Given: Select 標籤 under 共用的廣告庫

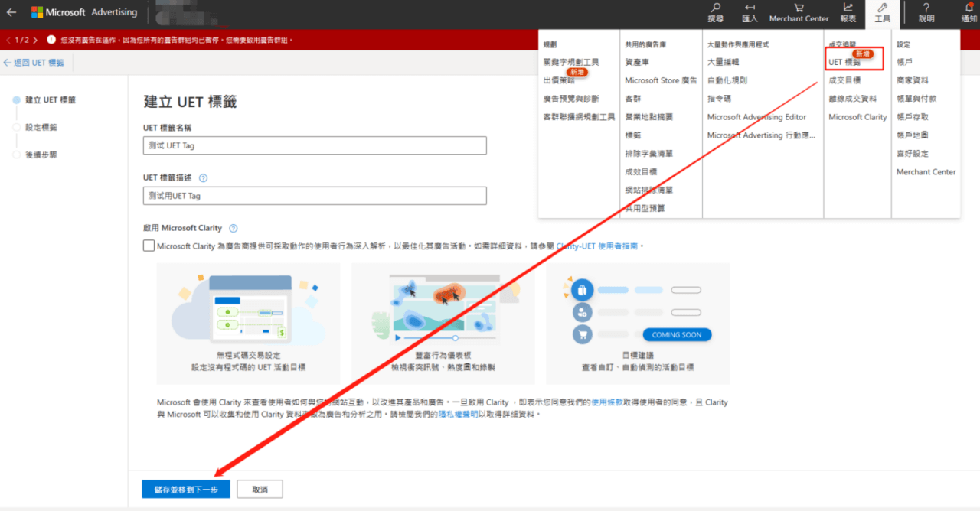Looking at the screenshot, I should pyautogui.click(x=633, y=135).
